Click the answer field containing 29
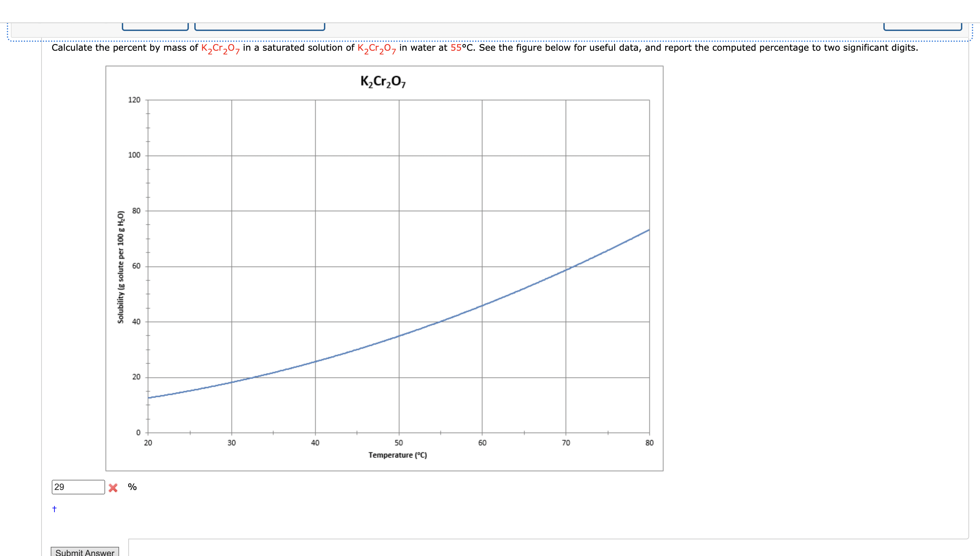This screenshot has height=556, width=980. (78, 487)
